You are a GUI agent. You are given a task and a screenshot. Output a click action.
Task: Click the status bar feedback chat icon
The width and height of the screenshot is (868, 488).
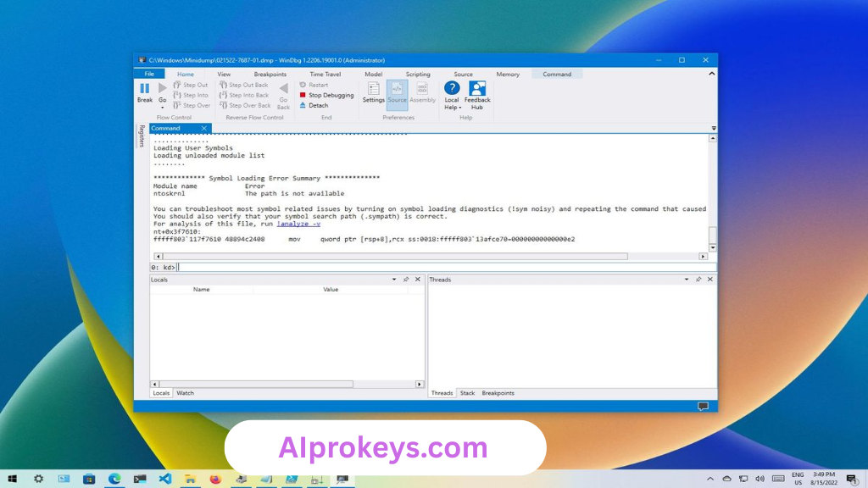pyautogui.click(x=703, y=406)
